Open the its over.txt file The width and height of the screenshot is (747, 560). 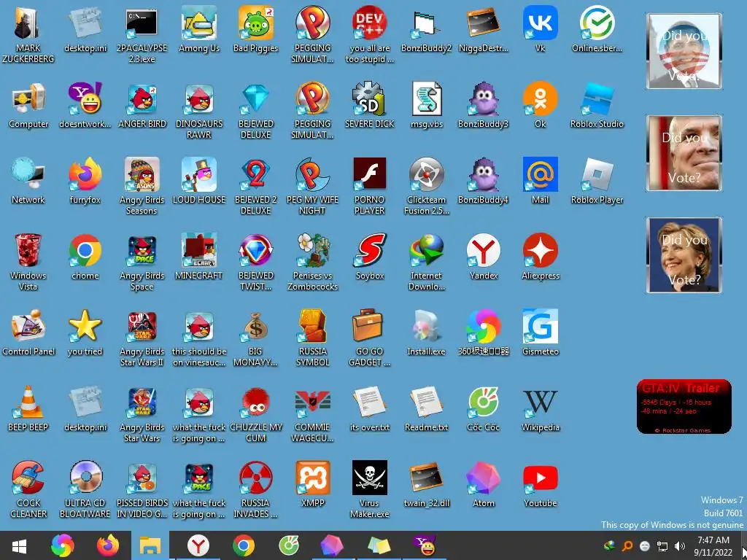pos(370,408)
